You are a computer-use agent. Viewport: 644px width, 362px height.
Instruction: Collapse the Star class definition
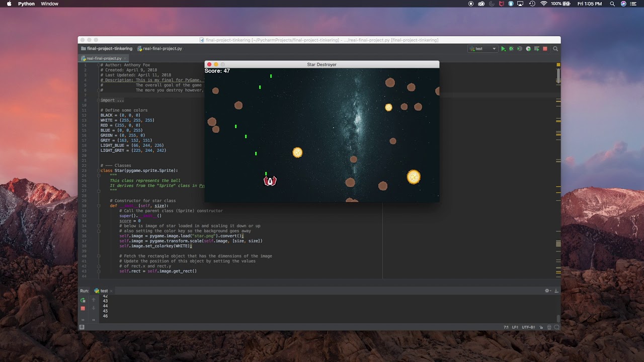click(98, 170)
